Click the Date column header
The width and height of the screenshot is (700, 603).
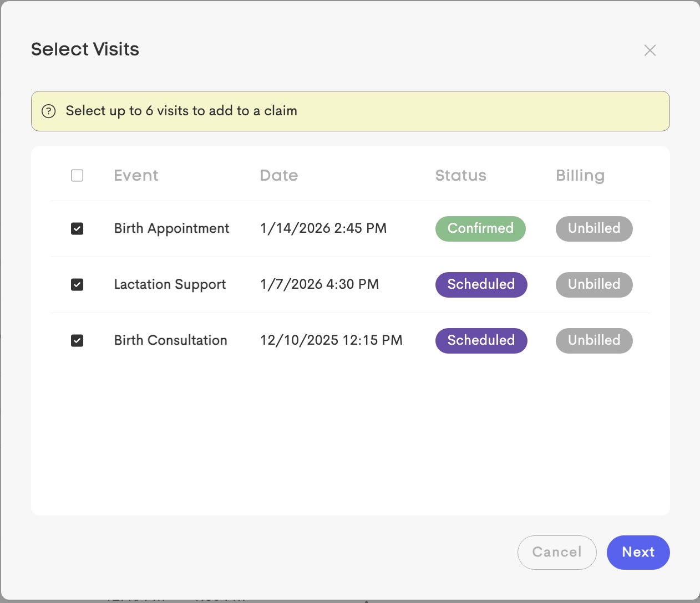pos(278,176)
